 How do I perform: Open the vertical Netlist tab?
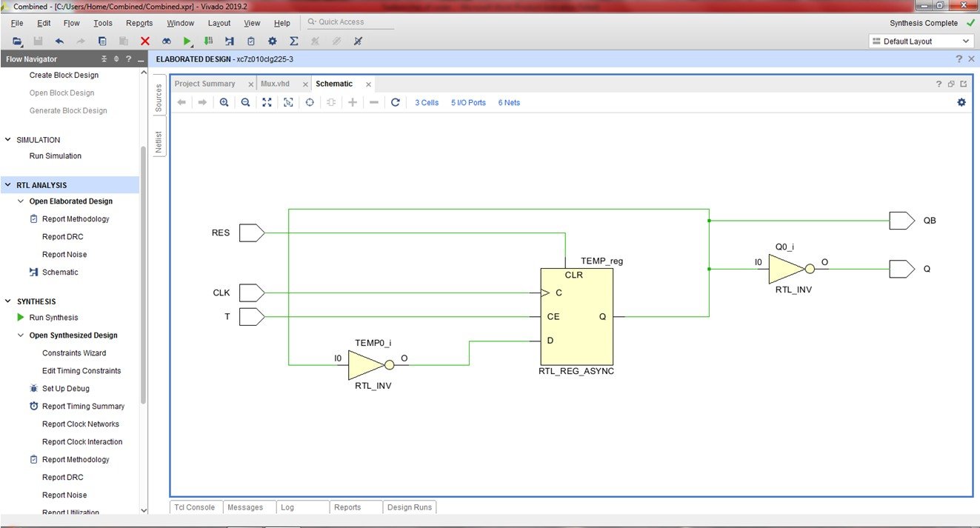(x=158, y=141)
